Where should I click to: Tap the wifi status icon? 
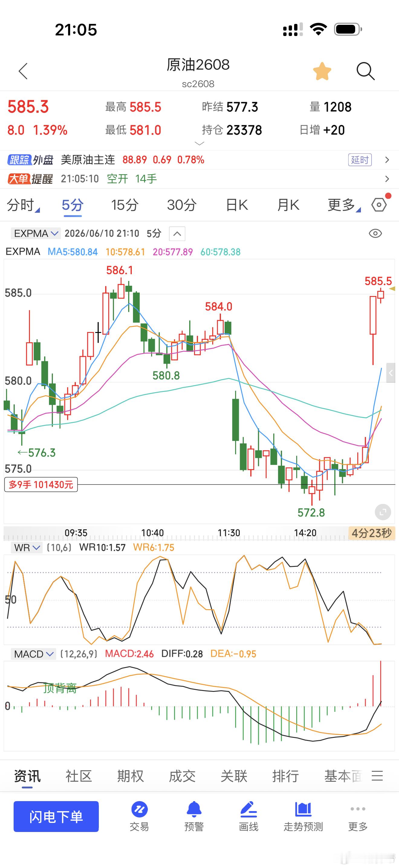tap(318, 29)
